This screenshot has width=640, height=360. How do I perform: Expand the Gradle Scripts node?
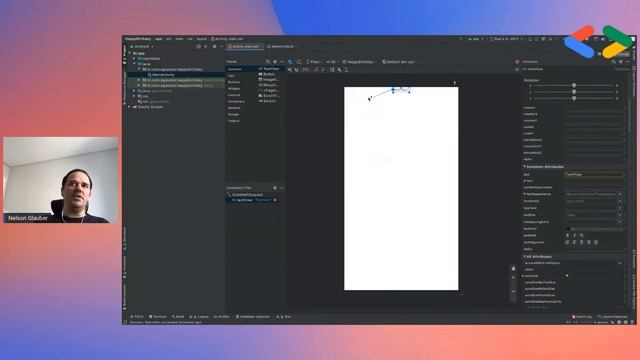(x=130, y=107)
